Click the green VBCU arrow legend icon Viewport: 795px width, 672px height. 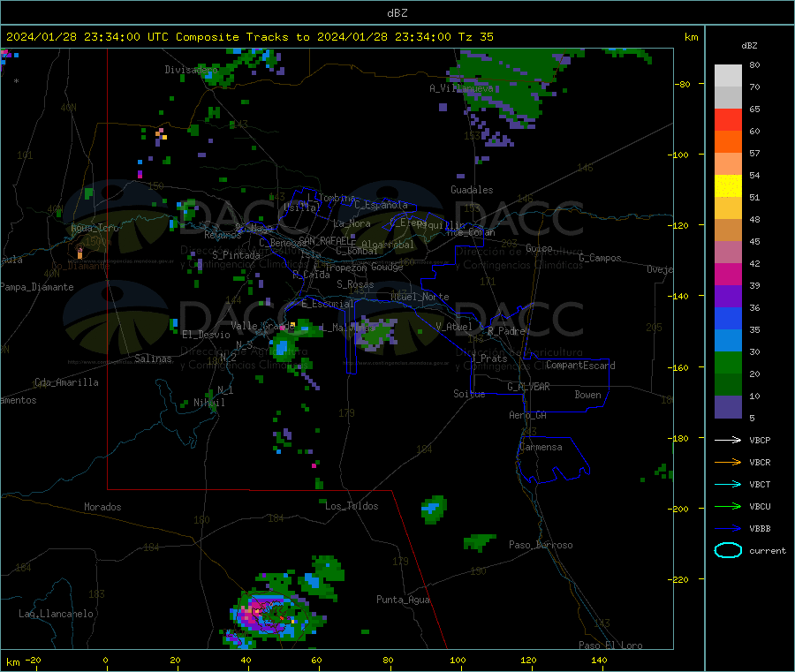728,506
